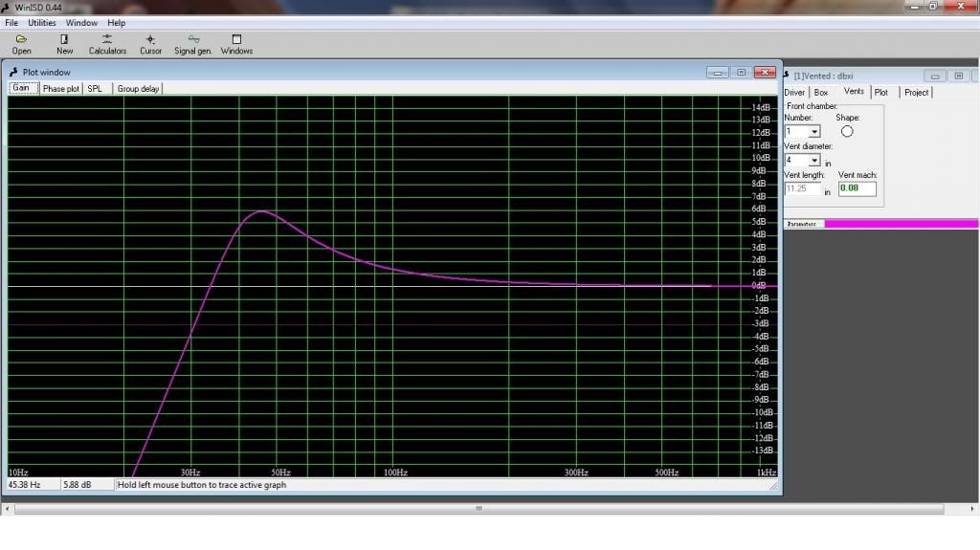This screenshot has height=550, width=980.
Task: Click the Vent mach value field
Action: point(857,188)
